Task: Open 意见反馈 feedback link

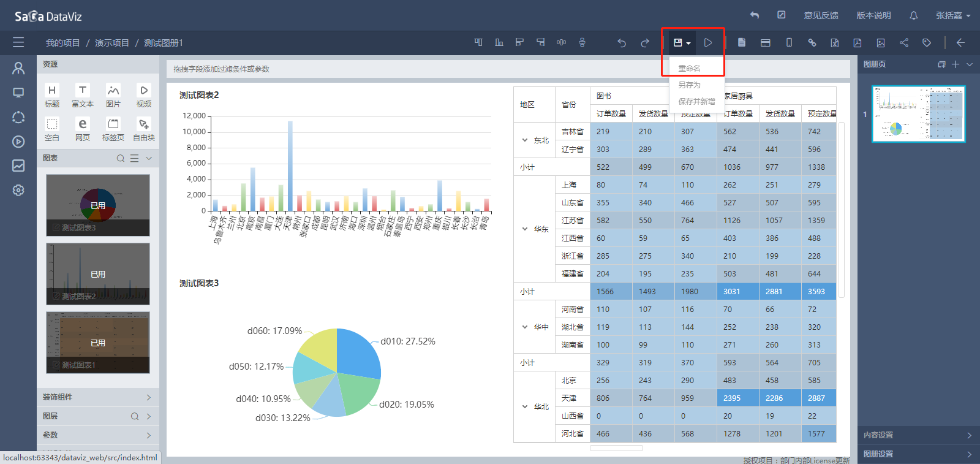Action: [x=821, y=15]
